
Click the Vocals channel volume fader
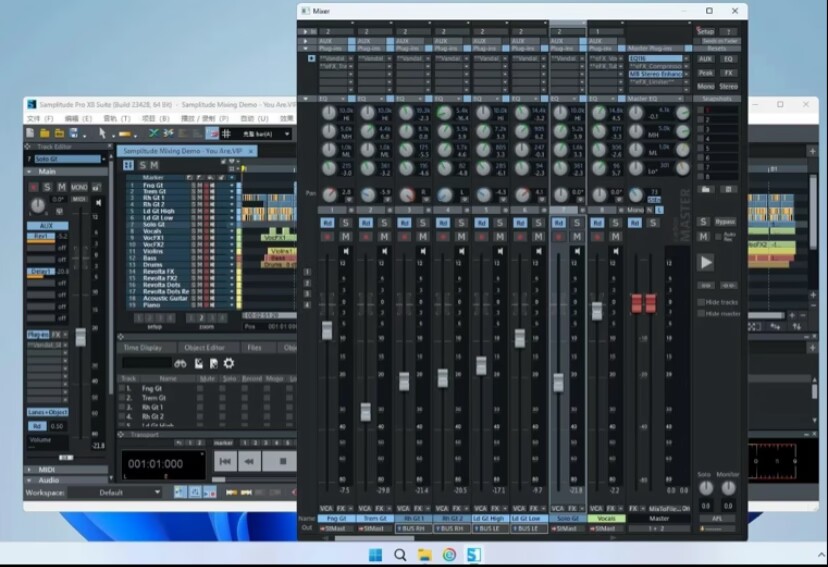point(597,311)
